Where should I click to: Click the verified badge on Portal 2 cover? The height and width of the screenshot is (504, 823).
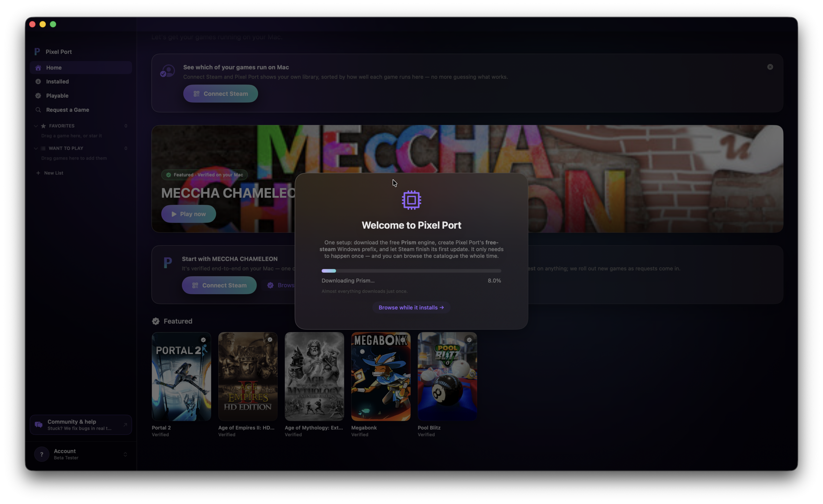(x=203, y=340)
